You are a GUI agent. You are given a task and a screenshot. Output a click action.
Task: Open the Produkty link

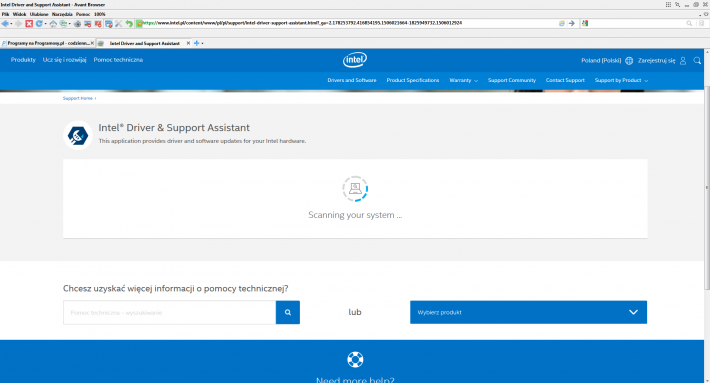tap(23, 60)
